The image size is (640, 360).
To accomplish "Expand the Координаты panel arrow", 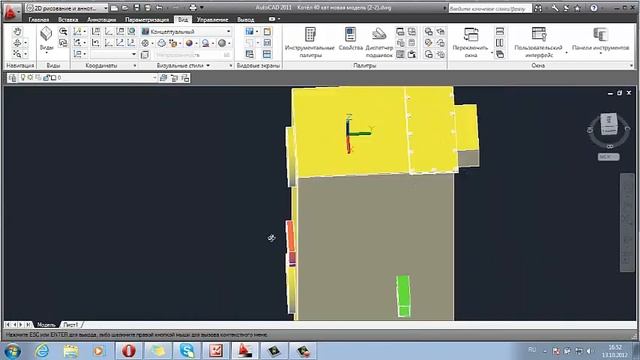I will pyautogui.click(x=135, y=65).
